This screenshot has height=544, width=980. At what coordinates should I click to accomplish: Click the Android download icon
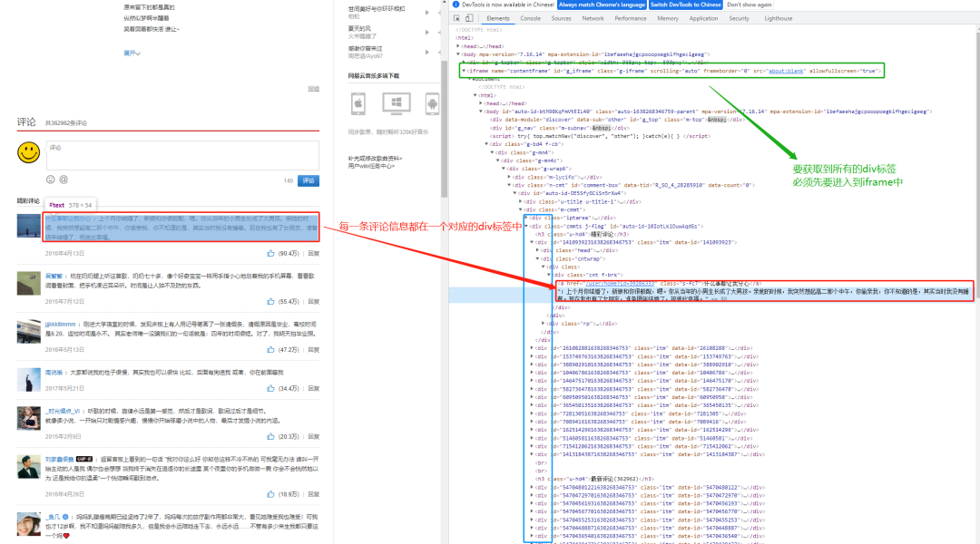pyautogui.click(x=432, y=103)
